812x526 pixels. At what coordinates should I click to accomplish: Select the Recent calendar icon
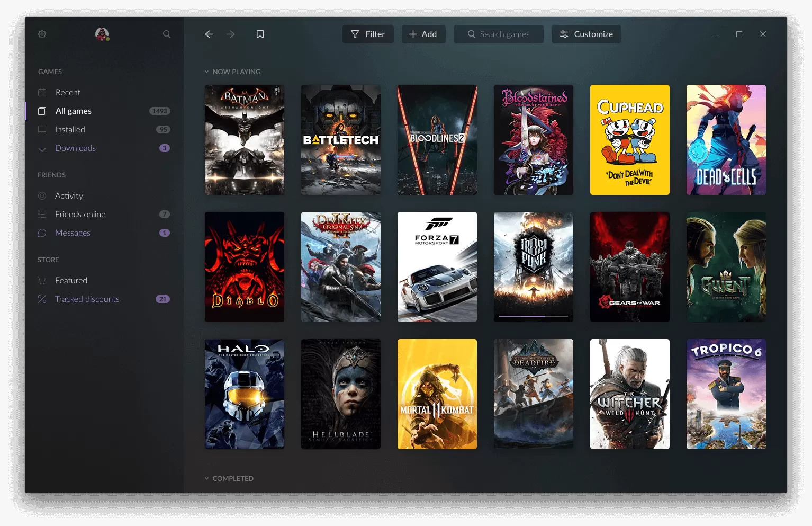(42, 92)
